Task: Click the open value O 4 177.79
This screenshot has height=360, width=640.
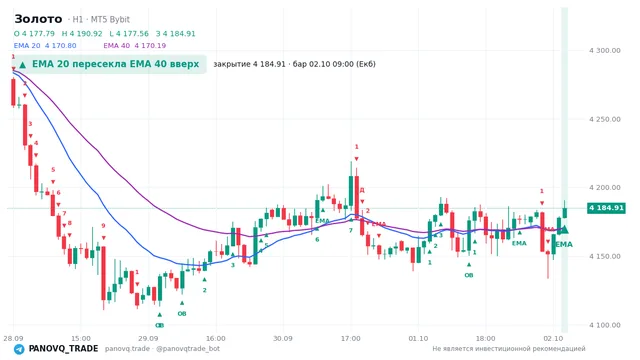Action: tap(34, 33)
